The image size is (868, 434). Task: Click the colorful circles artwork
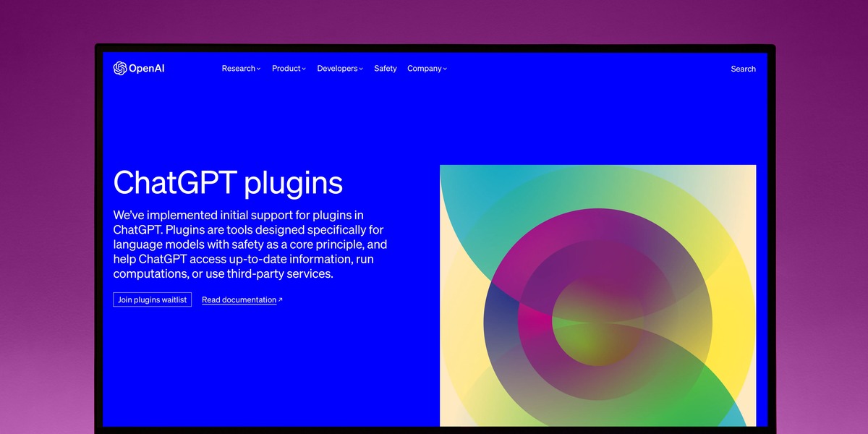click(x=597, y=295)
